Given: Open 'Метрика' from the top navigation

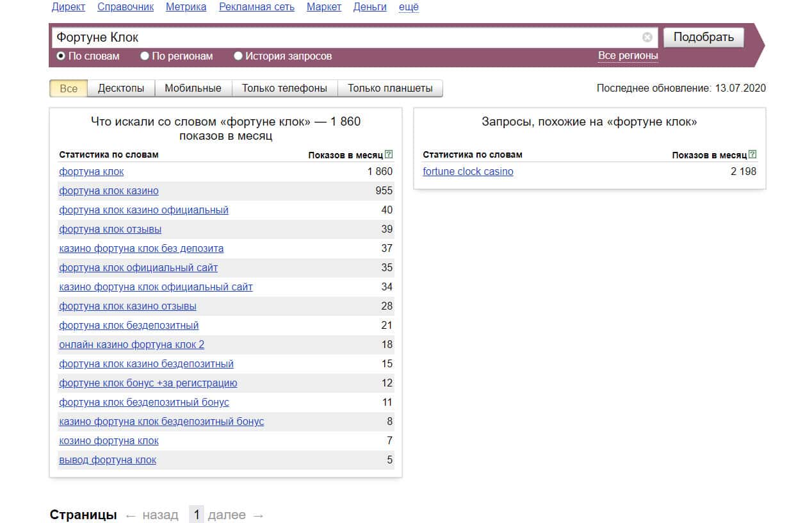Looking at the screenshot, I should pos(186,7).
